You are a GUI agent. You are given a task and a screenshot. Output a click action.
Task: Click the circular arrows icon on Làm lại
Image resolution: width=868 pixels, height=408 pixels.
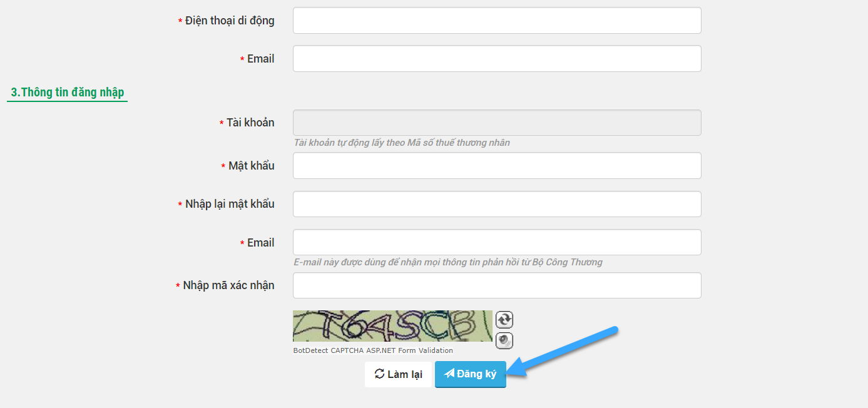[x=379, y=374]
